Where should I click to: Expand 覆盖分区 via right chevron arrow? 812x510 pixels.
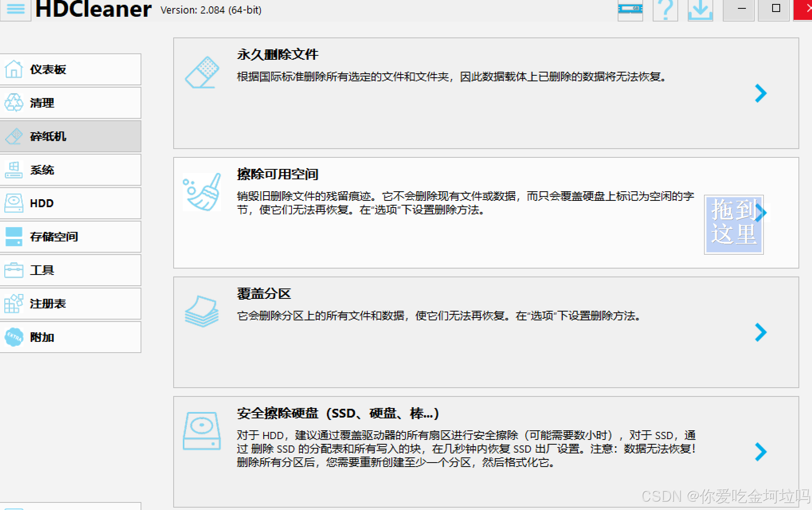click(x=760, y=332)
